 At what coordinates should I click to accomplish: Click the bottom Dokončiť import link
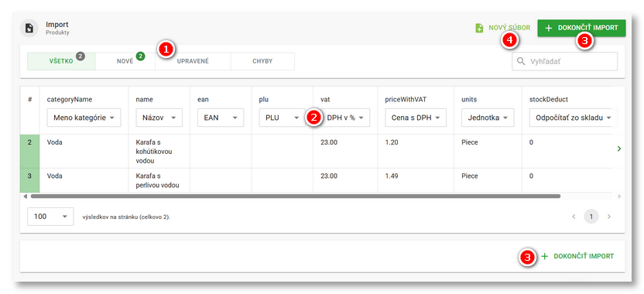(x=577, y=256)
